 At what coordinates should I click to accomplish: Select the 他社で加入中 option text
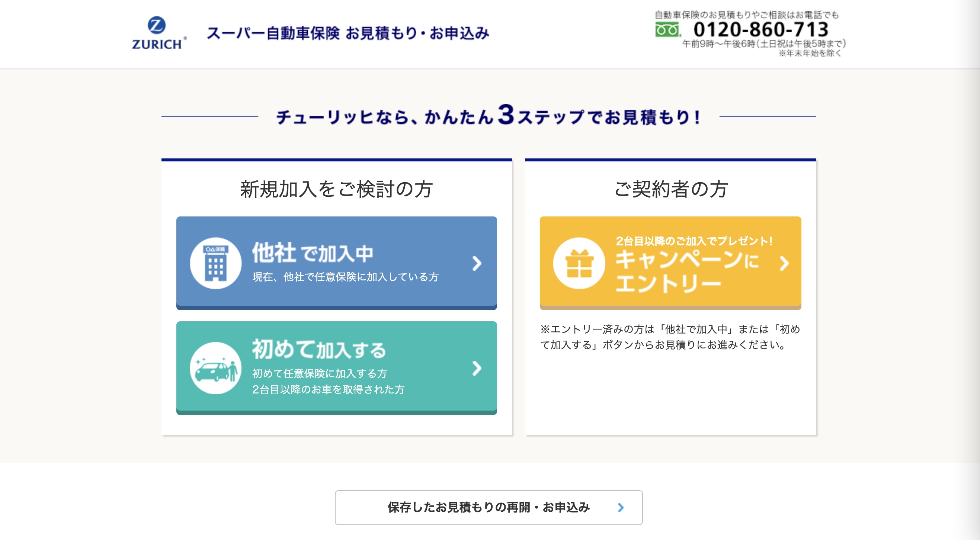[313, 253]
